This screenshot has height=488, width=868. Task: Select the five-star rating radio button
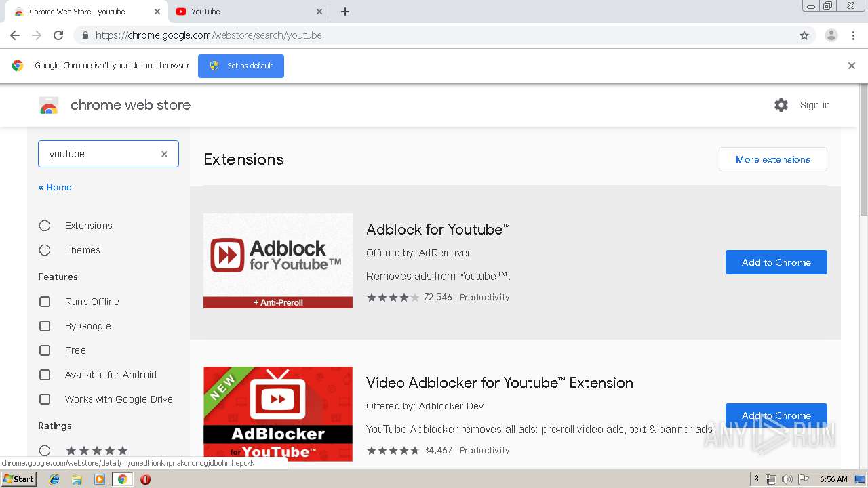click(45, 451)
